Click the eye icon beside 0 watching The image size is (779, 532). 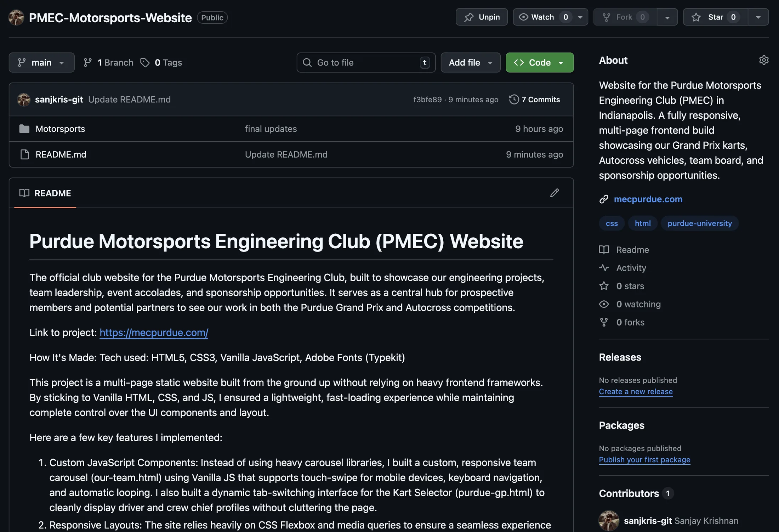(604, 304)
